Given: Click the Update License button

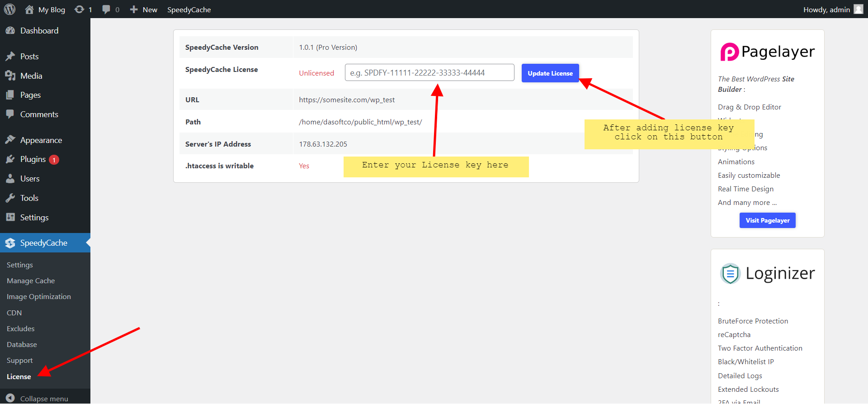Looking at the screenshot, I should [x=550, y=73].
